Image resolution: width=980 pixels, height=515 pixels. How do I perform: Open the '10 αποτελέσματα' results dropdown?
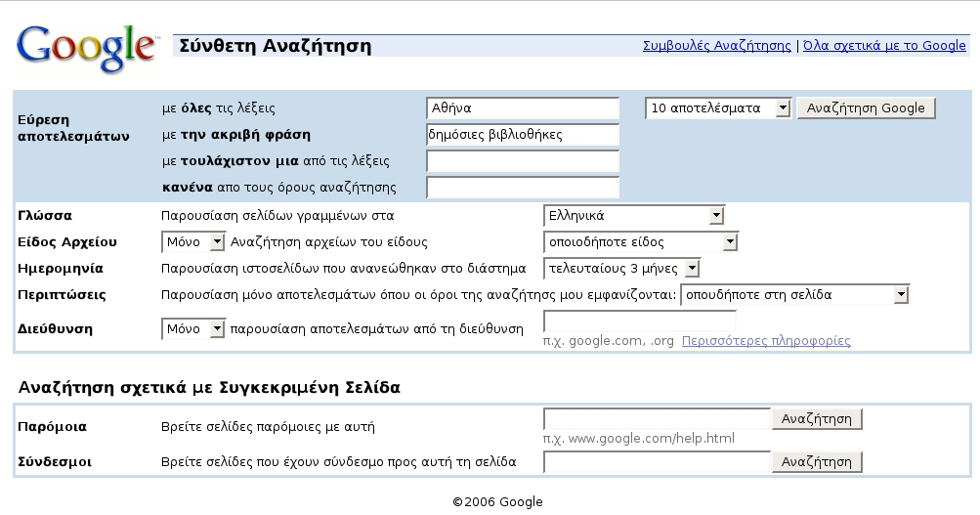click(x=718, y=108)
